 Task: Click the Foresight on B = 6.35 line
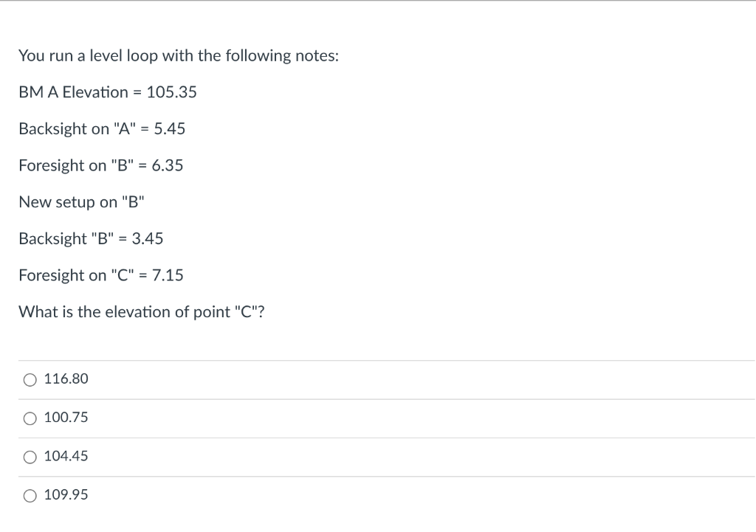coord(101,165)
